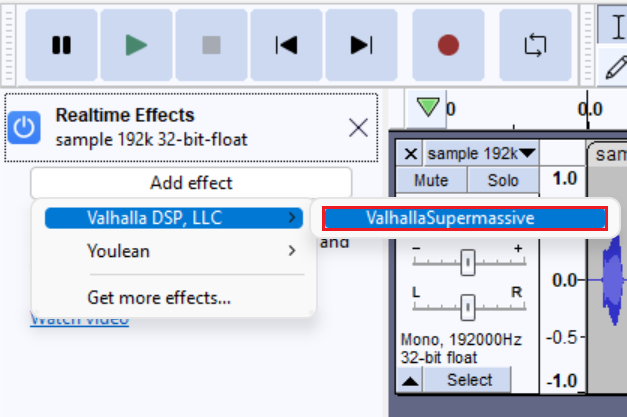627x417 pixels.
Task: Open the sample 192k track dropdown menu
Action: 481,154
